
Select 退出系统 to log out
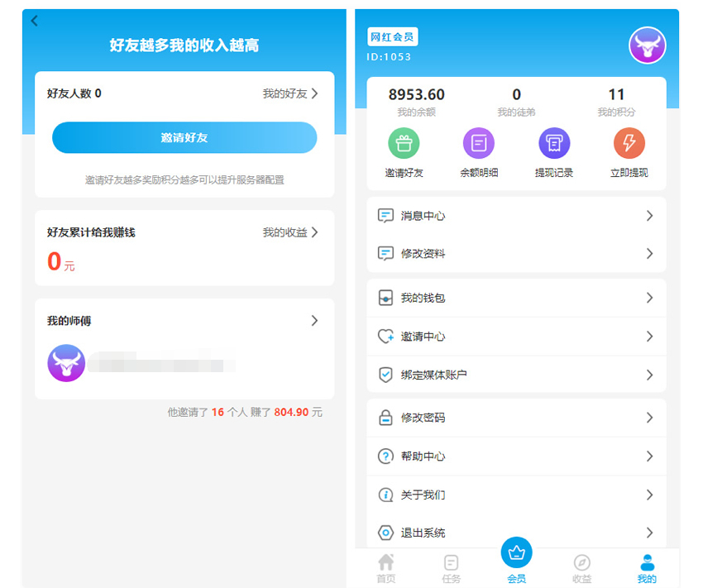point(516,533)
